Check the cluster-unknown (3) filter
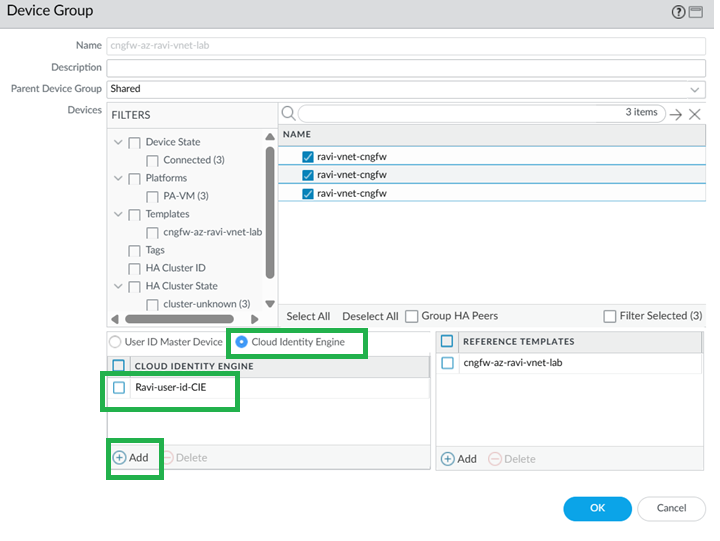Viewport: 720px width, 541px height. [x=152, y=304]
